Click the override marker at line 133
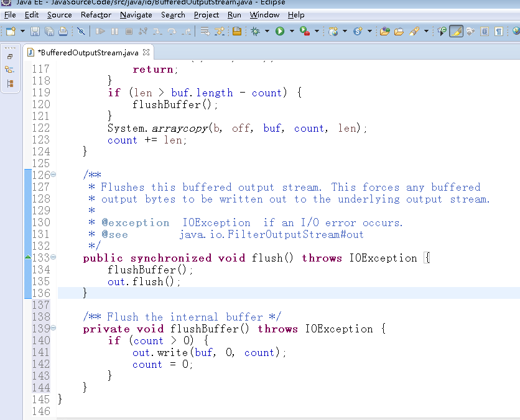Viewport: 520px width, 420px height. click(x=28, y=257)
